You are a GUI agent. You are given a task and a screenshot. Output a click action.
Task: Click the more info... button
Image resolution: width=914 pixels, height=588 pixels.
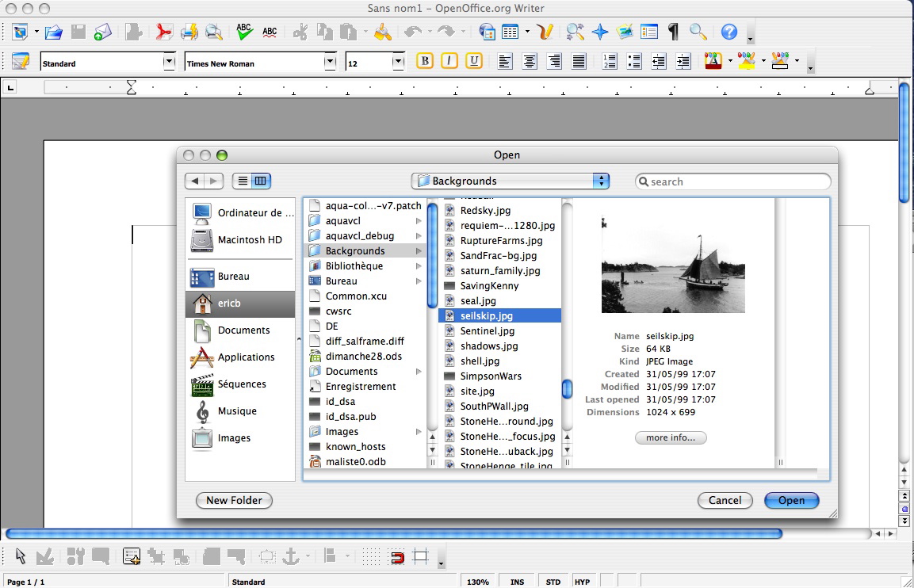pos(671,437)
